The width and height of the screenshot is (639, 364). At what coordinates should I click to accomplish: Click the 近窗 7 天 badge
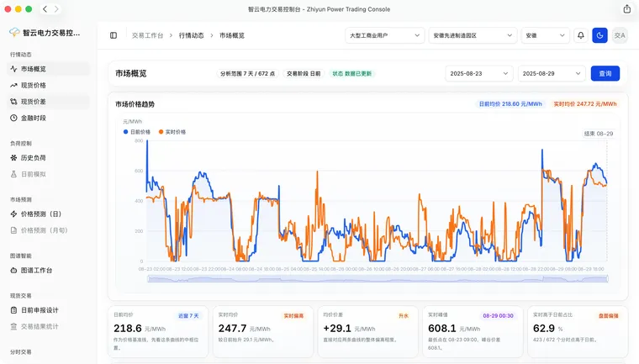pyautogui.click(x=188, y=316)
